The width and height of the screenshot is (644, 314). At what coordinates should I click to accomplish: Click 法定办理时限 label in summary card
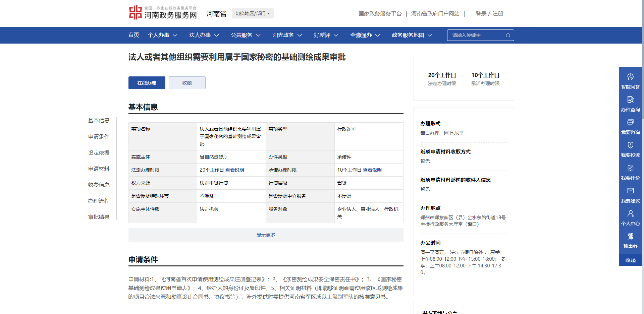tap(442, 83)
